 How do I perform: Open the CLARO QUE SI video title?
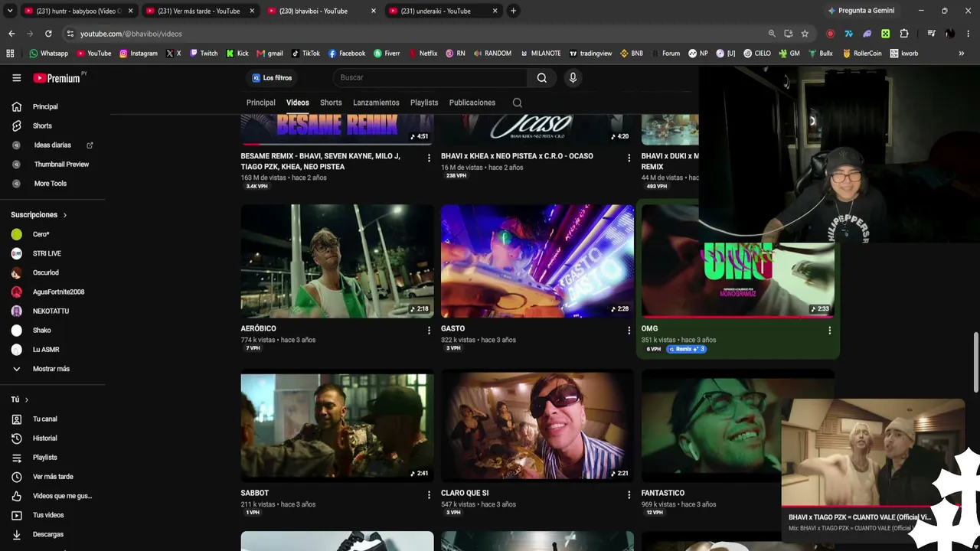pyautogui.click(x=465, y=493)
